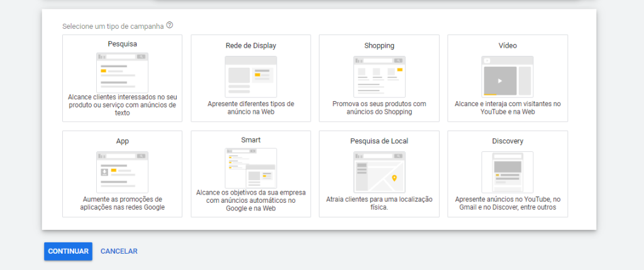Open the campaign type help question-mark icon

[170, 26]
